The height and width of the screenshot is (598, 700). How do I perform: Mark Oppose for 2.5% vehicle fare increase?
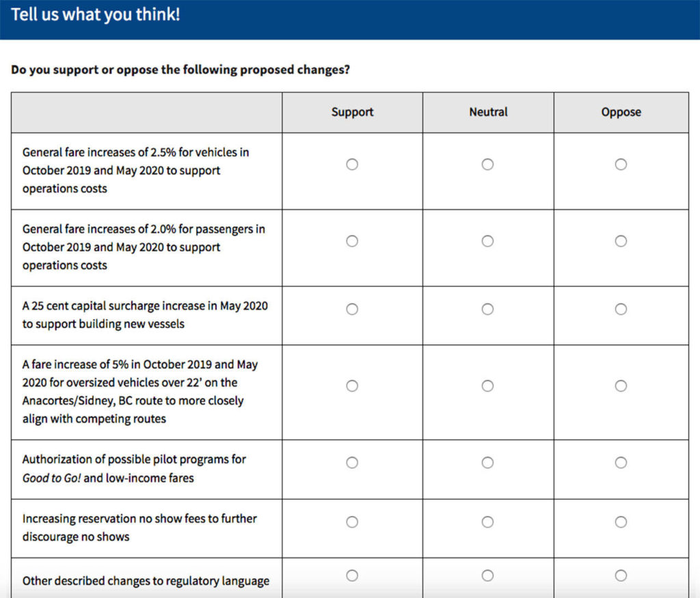(x=621, y=164)
